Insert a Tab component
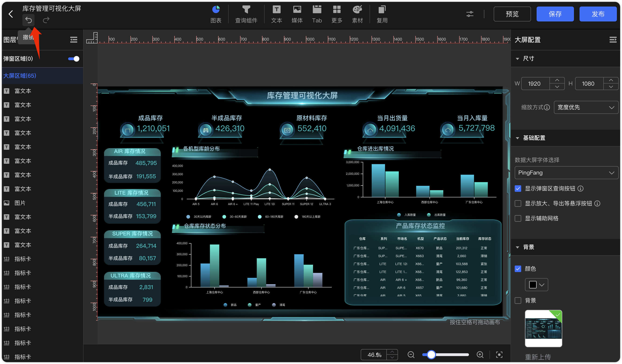The image size is (622, 364). (317, 14)
